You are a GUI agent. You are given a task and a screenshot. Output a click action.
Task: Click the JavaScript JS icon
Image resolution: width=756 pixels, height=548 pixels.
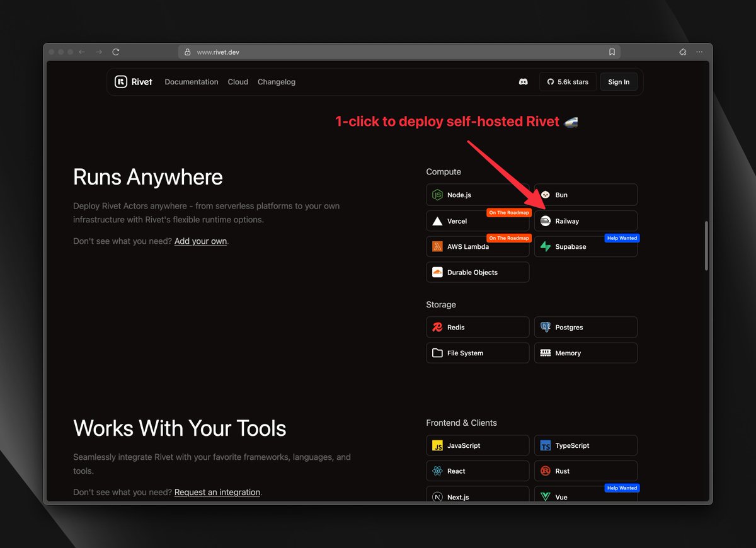(x=437, y=446)
